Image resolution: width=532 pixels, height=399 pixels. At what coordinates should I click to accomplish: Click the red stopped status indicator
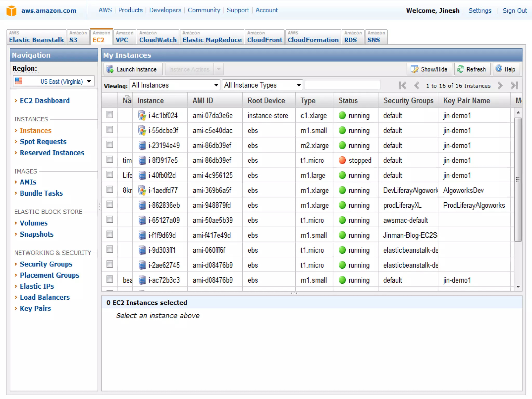tap(342, 160)
